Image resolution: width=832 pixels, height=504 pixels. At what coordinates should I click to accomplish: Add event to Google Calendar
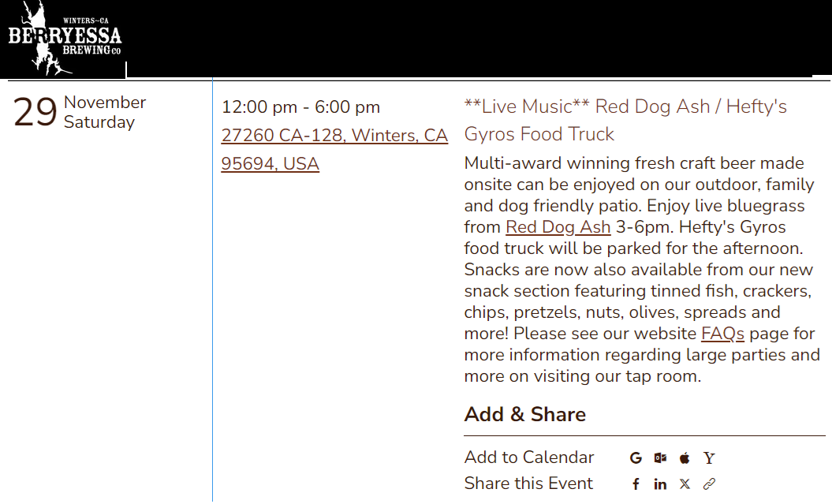pos(636,458)
